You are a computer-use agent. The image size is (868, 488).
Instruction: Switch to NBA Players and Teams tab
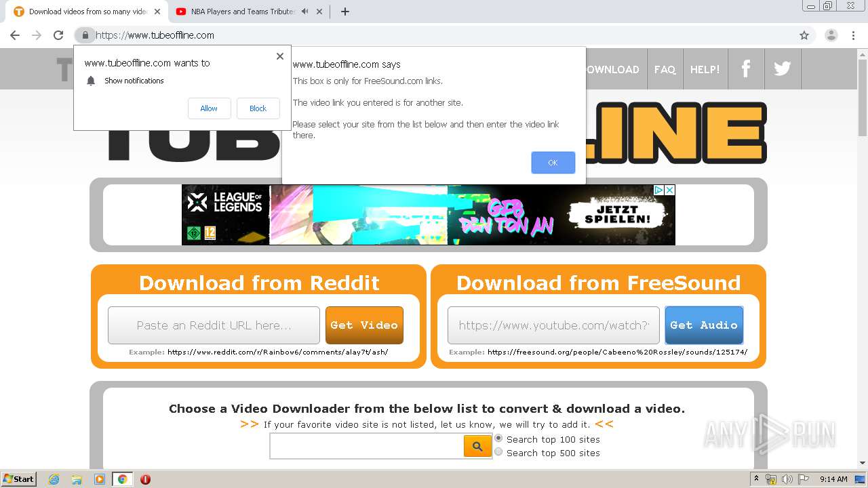pyautogui.click(x=241, y=12)
